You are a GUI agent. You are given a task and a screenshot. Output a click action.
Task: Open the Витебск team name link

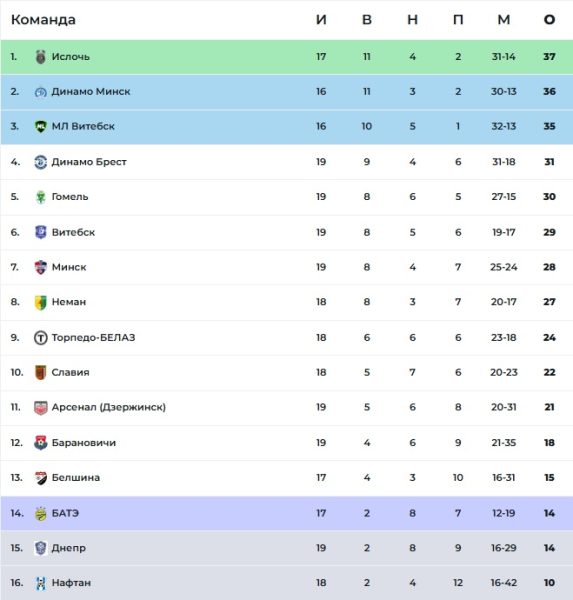point(73,232)
